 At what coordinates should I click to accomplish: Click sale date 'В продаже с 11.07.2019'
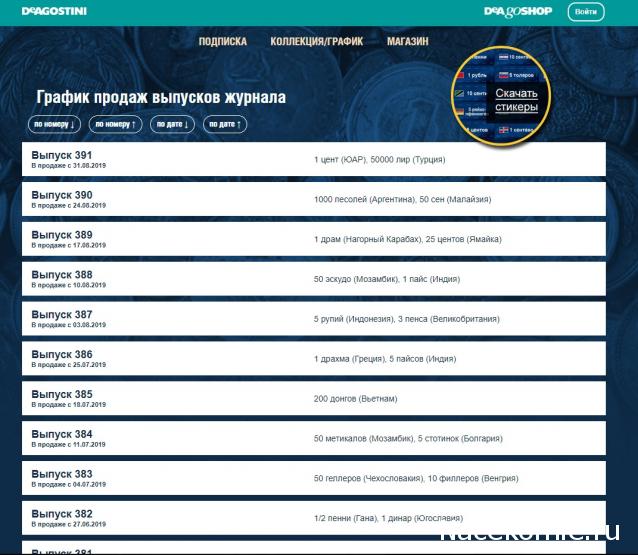(x=69, y=445)
